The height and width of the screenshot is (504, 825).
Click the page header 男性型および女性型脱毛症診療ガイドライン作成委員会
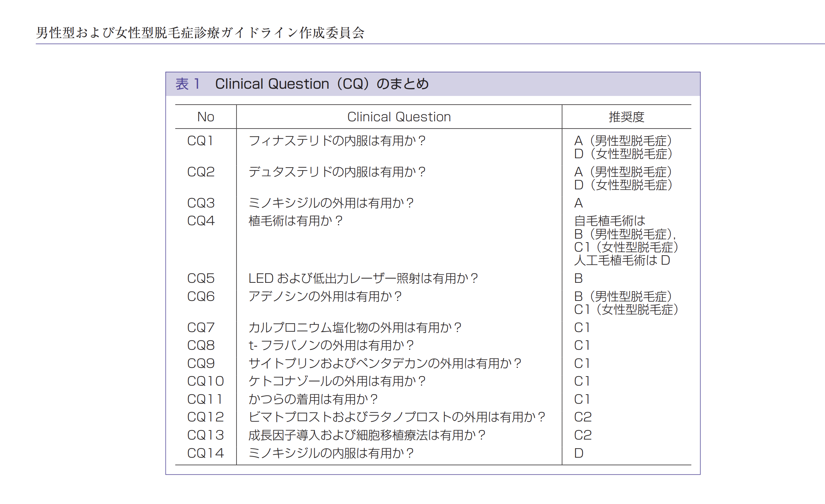(x=200, y=33)
